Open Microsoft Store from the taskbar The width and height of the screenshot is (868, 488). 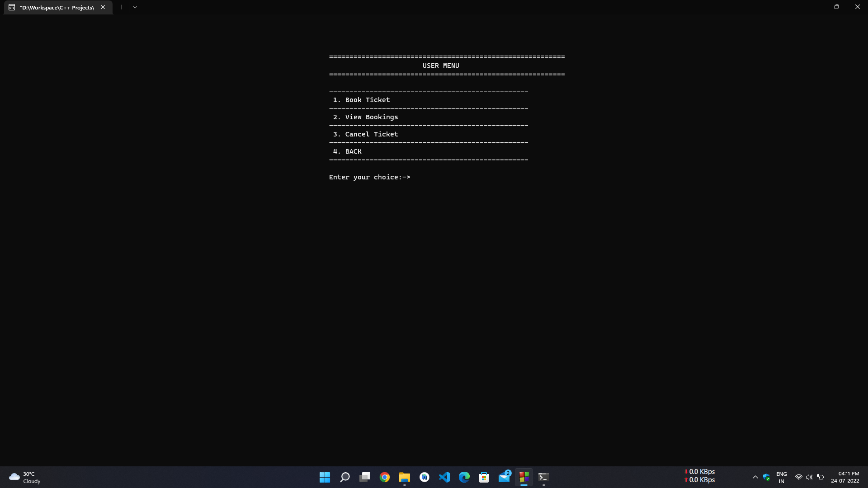pos(484,477)
